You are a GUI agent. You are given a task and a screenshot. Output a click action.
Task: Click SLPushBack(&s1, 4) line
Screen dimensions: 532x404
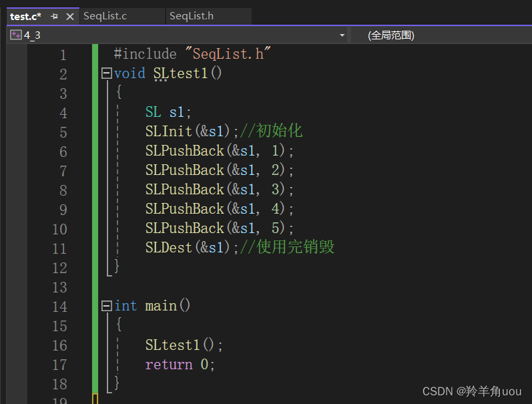[x=219, y=209]
